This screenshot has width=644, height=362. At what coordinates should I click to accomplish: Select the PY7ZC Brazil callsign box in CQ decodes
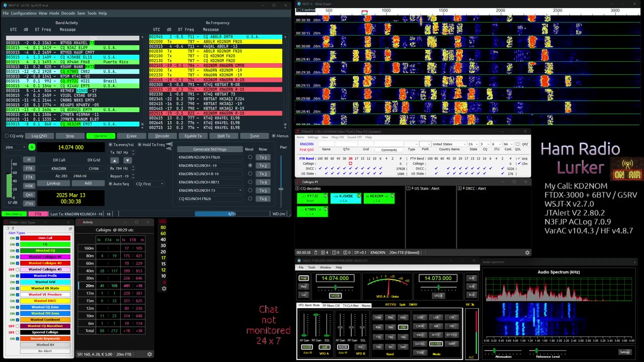[312, 199]
